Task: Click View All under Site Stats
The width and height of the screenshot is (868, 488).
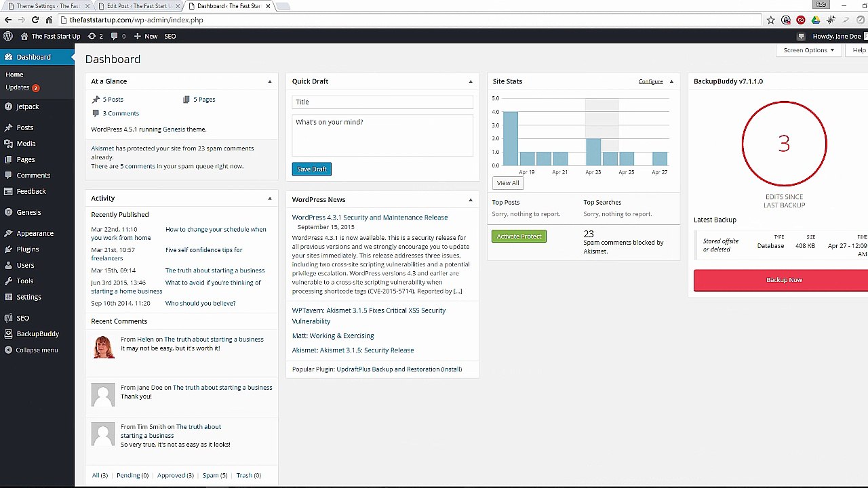Action: tap(508, 183)
